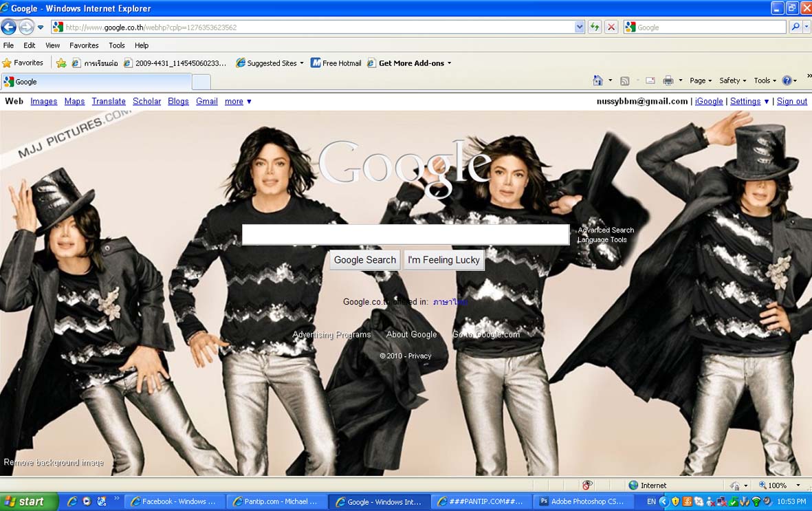Launch Internet Explorer from Quick Launch

pyautogui.click(x=72, y=501)
